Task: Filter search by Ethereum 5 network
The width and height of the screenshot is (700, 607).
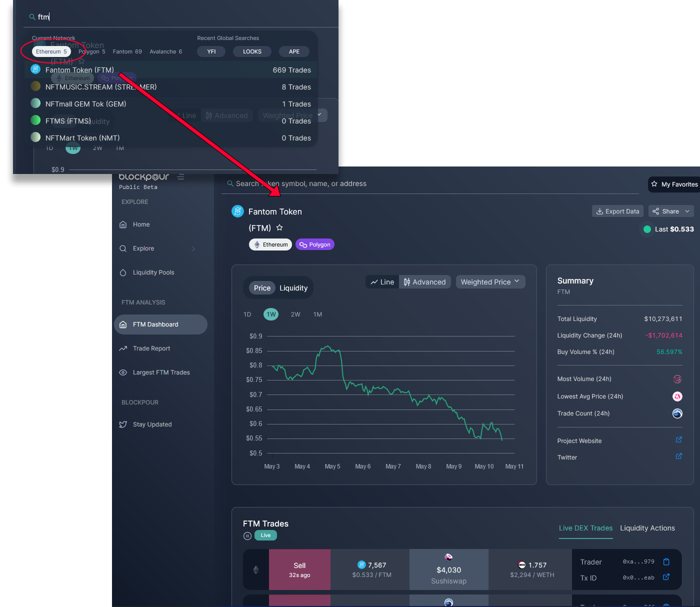Action: point(51,51)
